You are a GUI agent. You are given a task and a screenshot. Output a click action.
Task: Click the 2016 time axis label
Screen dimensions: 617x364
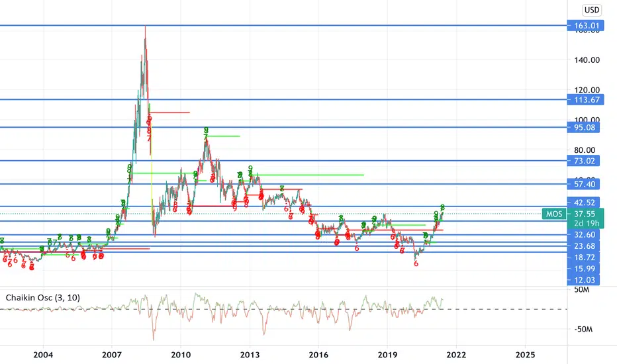pos(318,355)
